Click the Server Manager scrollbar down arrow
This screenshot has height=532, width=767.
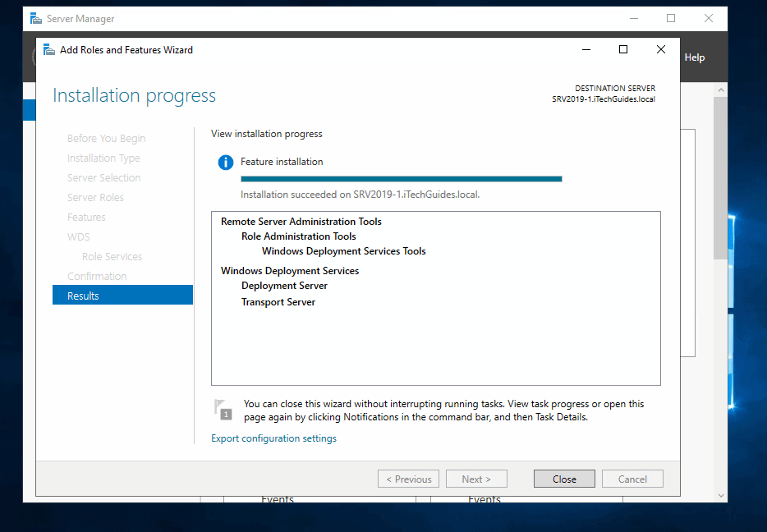721,495
